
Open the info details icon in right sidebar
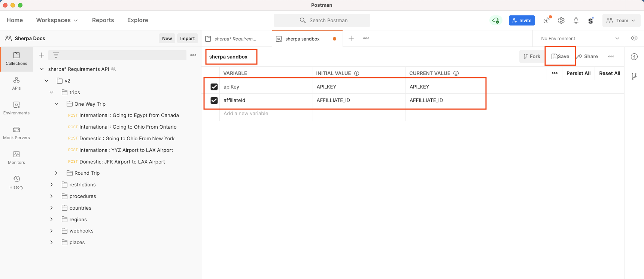click(634, 57)
